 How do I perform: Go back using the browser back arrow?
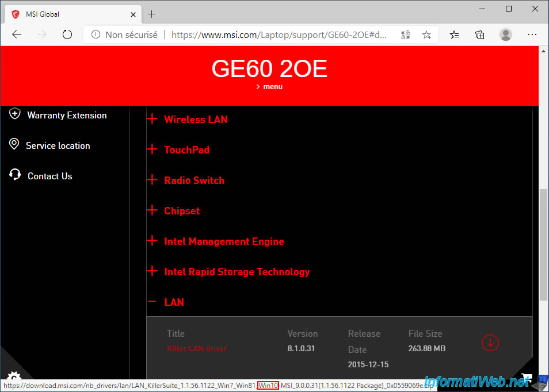pyautogui.click(x=17, y=34)
